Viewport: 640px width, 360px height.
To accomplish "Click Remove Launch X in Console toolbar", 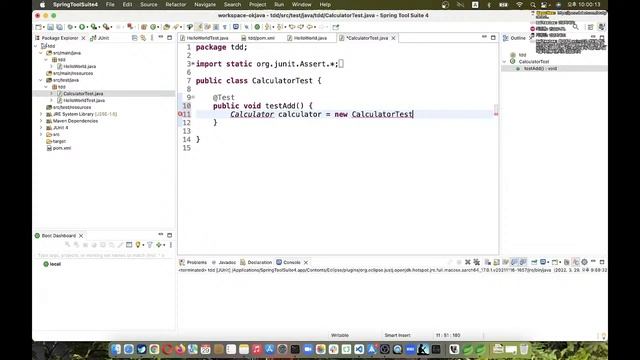I will pos(468,262).
